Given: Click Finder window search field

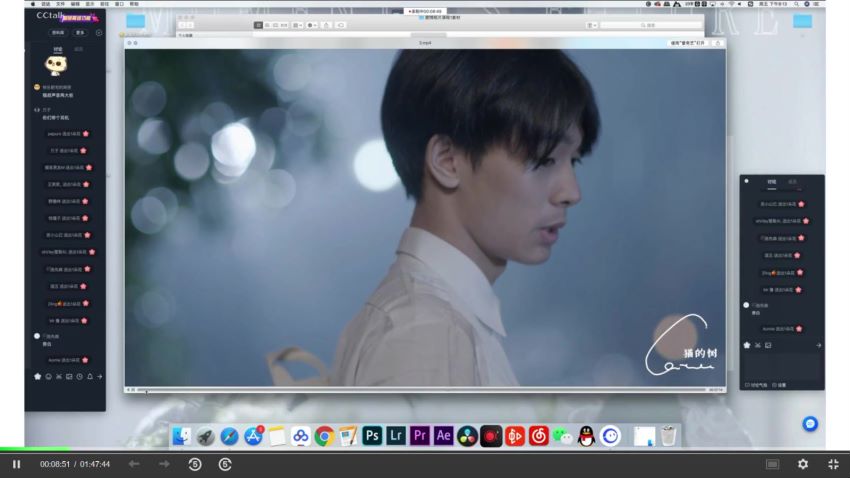Looking at the screenshot, I should pyautogui.click(x=651, y=25).
